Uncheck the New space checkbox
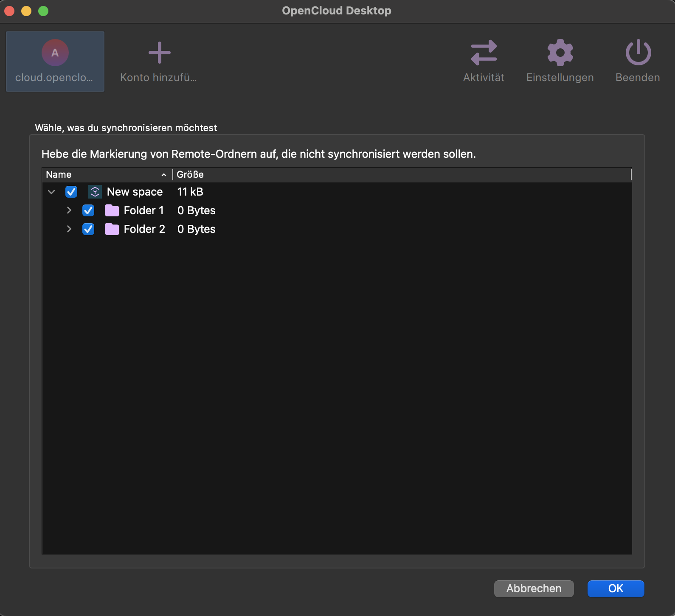The image size is (675, 616). [x=71, y=192]
